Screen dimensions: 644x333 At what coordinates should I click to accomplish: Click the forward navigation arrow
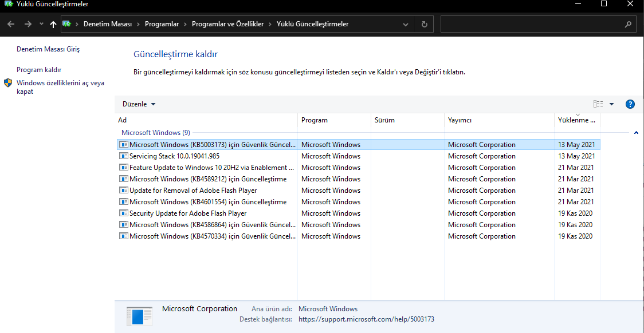[x=28, y=24]
